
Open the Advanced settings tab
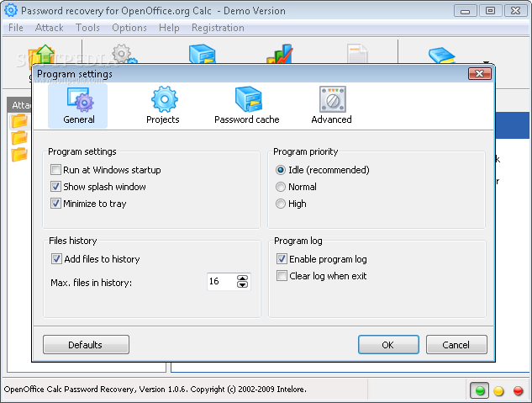(332, 106)
